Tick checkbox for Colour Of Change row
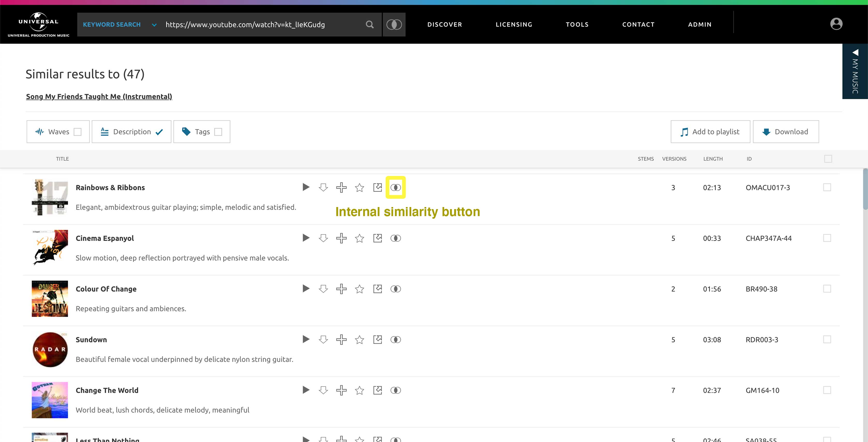The image size is (868, 442). coord(827,289)
